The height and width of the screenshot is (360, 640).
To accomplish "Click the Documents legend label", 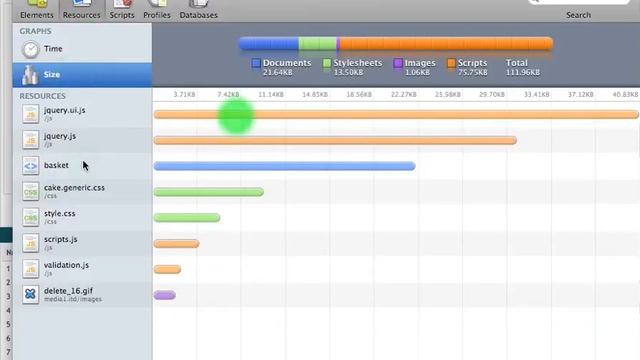I will tap(287, 63).
